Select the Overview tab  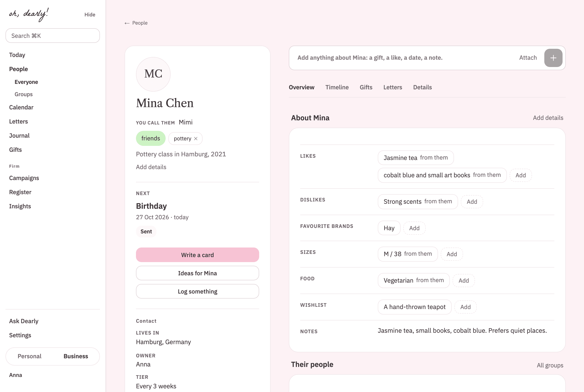click(301, 87)
